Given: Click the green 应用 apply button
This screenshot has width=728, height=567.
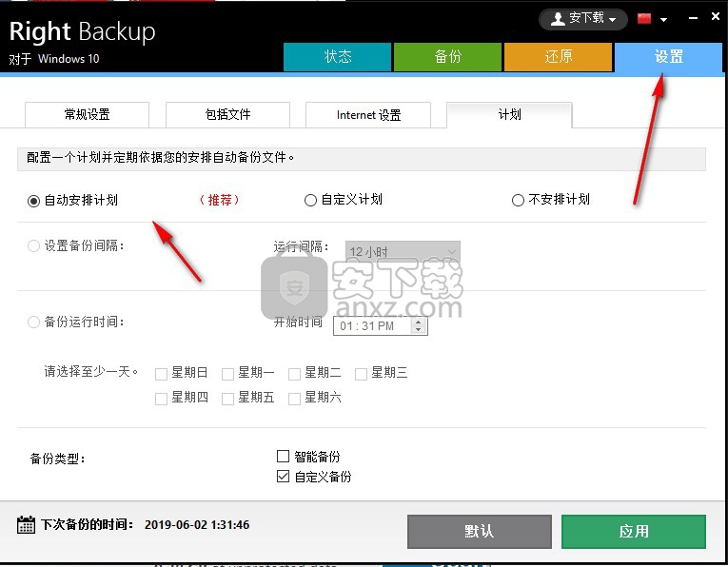Looking at the screenshot, I should (634, 531).
